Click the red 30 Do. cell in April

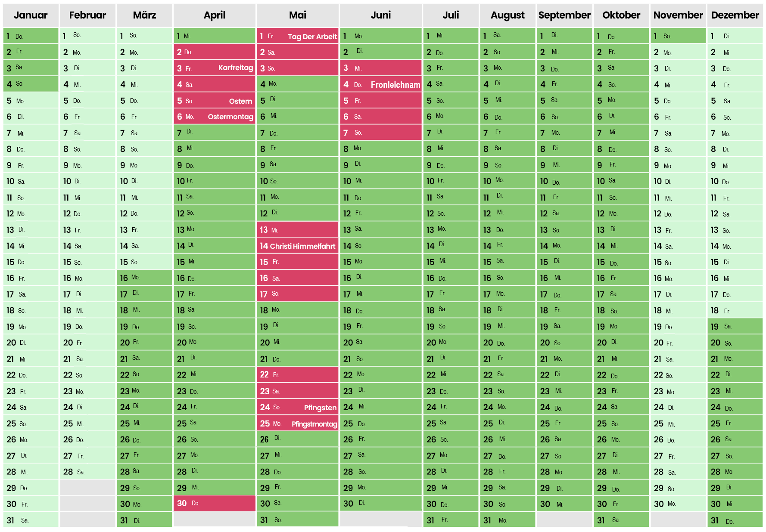click(215, 503)
